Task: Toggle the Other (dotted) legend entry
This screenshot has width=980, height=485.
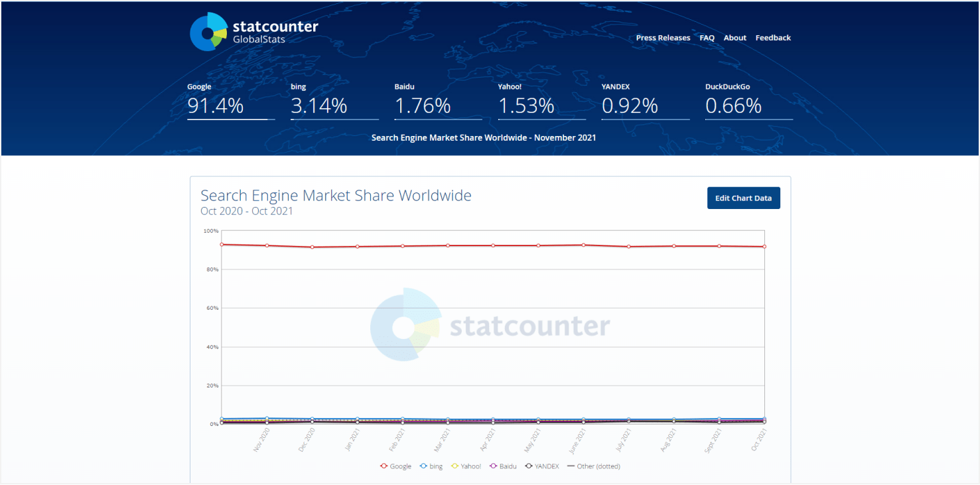Action: 593,466
